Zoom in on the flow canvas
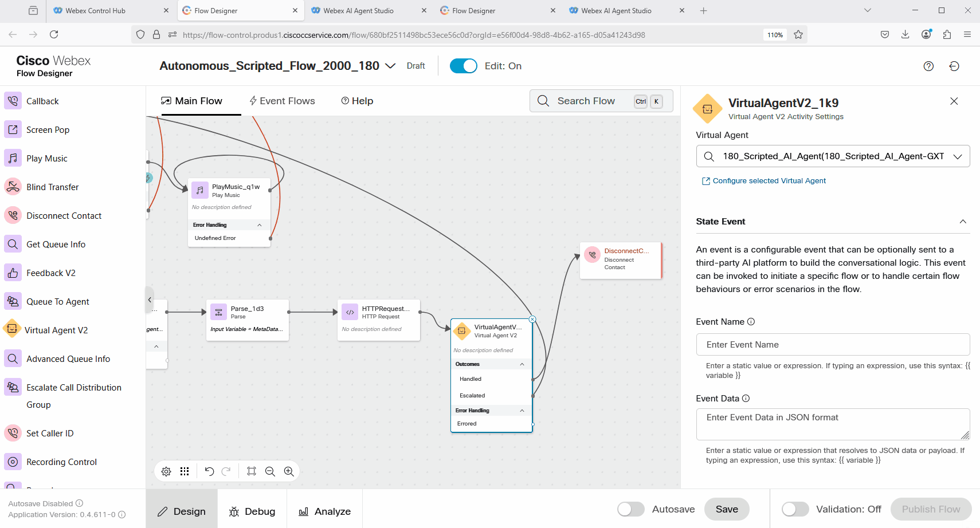Image resolution: width=980 pixels, height=528 pixels. pyautogui.click(x=289, y=471)
